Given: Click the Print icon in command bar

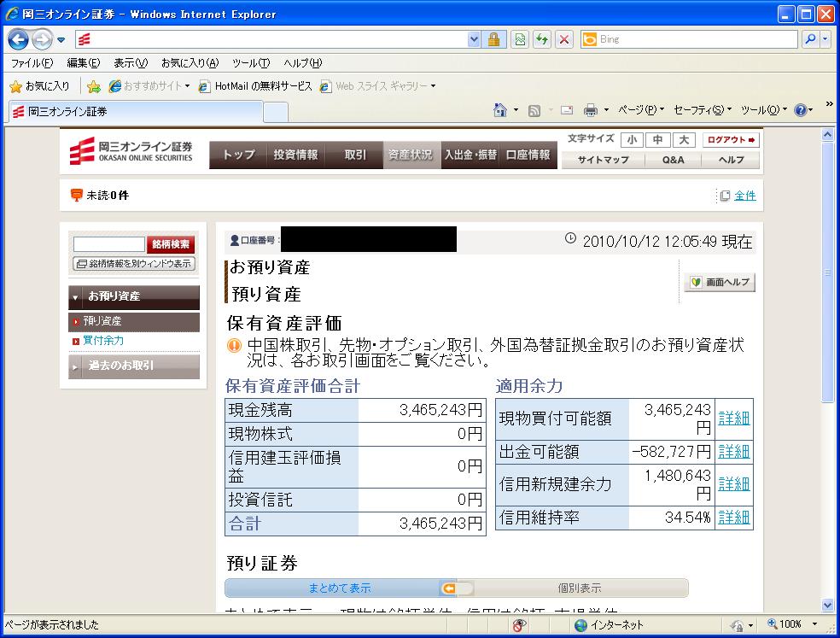Looking at the screenshot, I should click(x=590, y=110).
